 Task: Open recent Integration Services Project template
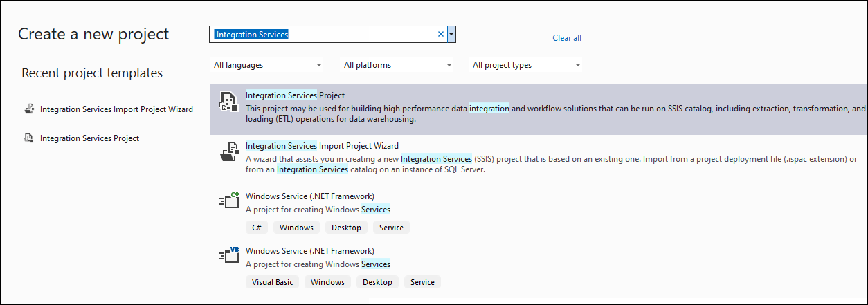click(x=82, y=138)
